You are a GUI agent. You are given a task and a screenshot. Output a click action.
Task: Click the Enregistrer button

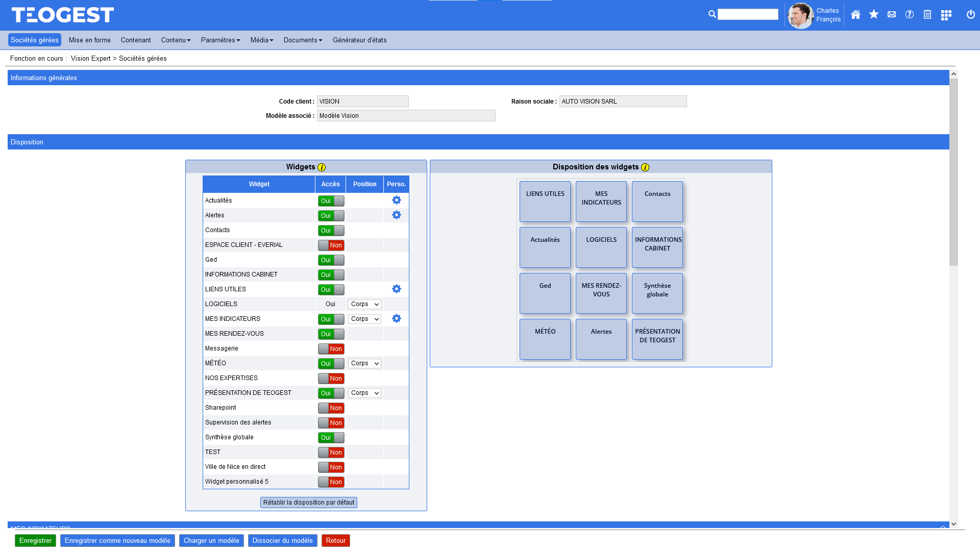[35, 541]
